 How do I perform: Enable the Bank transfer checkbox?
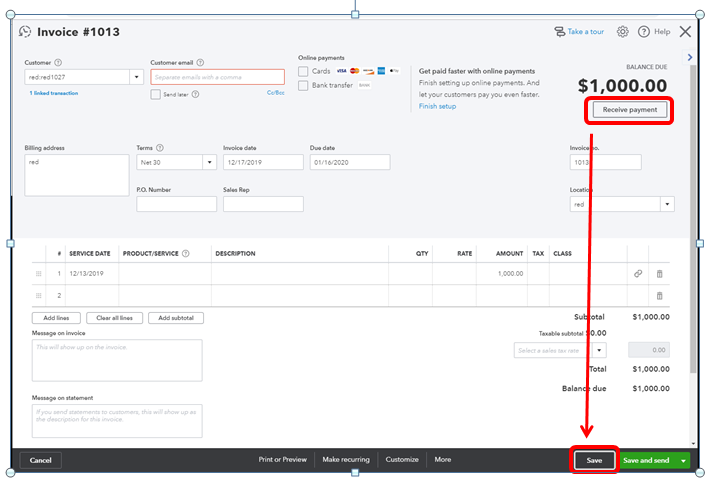point(303,86)
